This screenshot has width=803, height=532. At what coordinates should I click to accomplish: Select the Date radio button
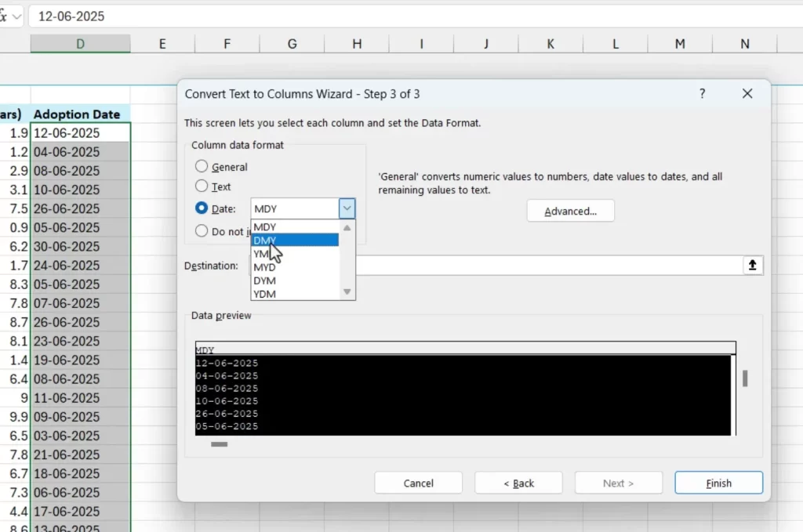pos(202,208)
